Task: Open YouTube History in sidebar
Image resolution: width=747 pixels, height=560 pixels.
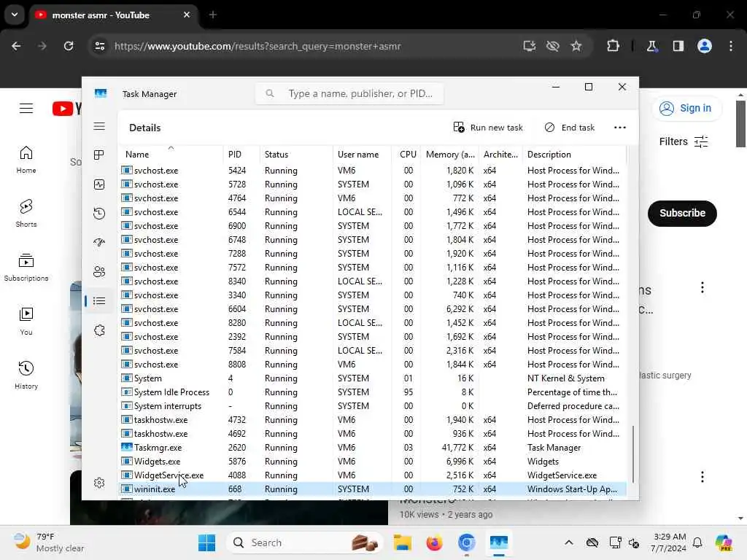Action: point(26,376)
